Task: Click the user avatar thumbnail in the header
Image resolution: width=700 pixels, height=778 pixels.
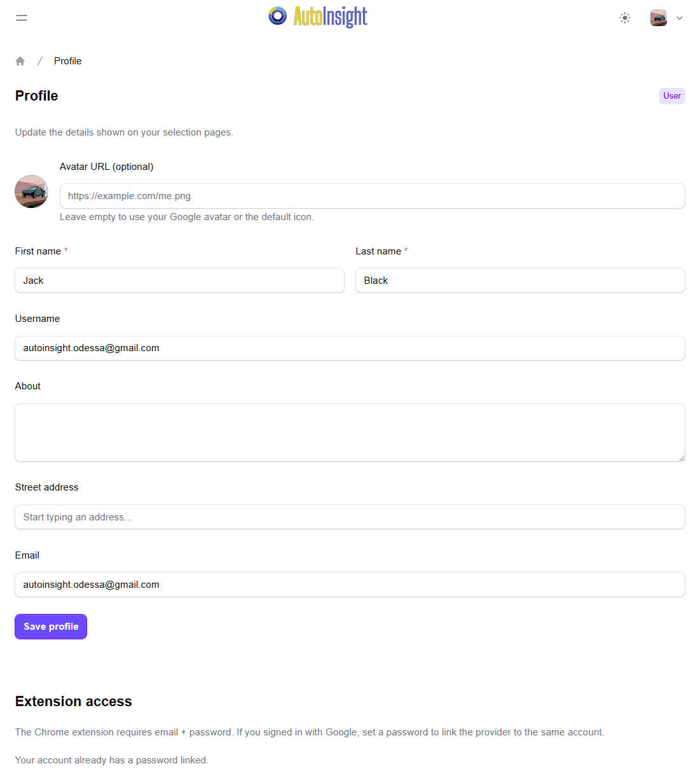Action: tap(658, 17)
